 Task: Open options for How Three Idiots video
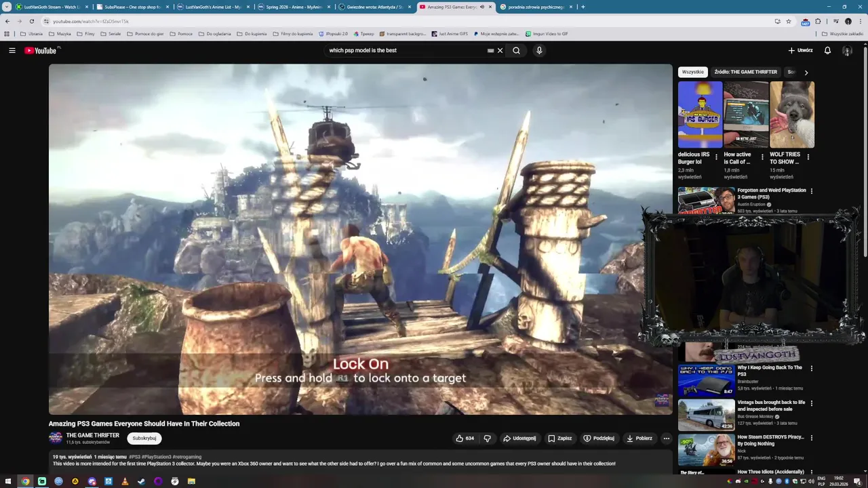(x=811, y=472)
